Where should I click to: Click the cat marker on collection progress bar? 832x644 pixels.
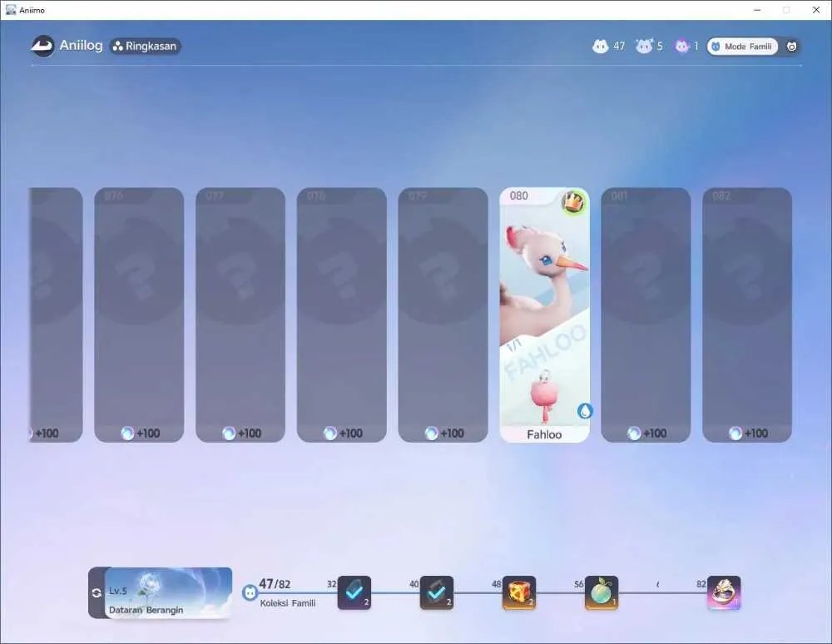click(x=250, y=592)
